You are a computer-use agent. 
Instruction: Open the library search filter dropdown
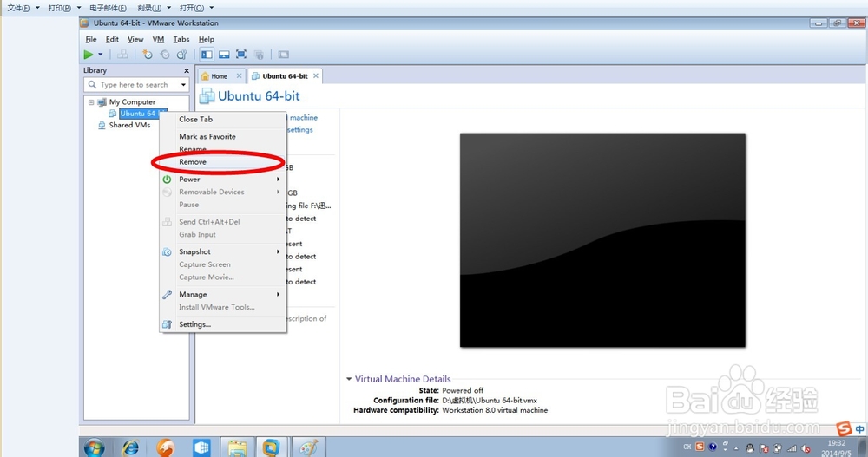point(183,85)
